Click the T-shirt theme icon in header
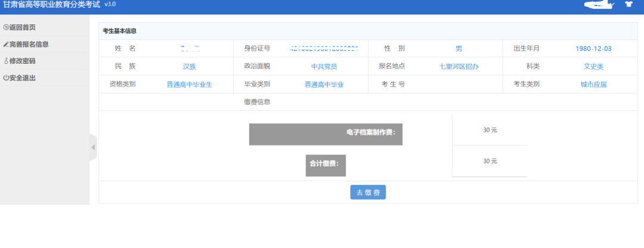 (x=628, y=5)
